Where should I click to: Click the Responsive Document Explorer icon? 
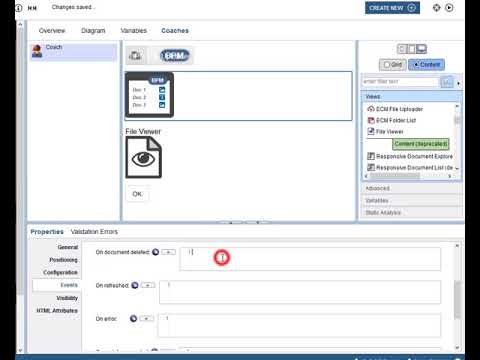click(371, 156)
